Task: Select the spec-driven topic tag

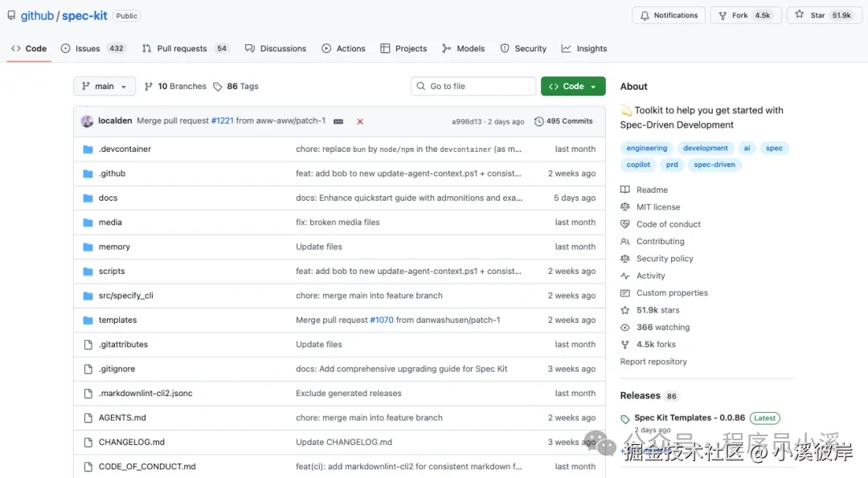Action: (714, 165)
